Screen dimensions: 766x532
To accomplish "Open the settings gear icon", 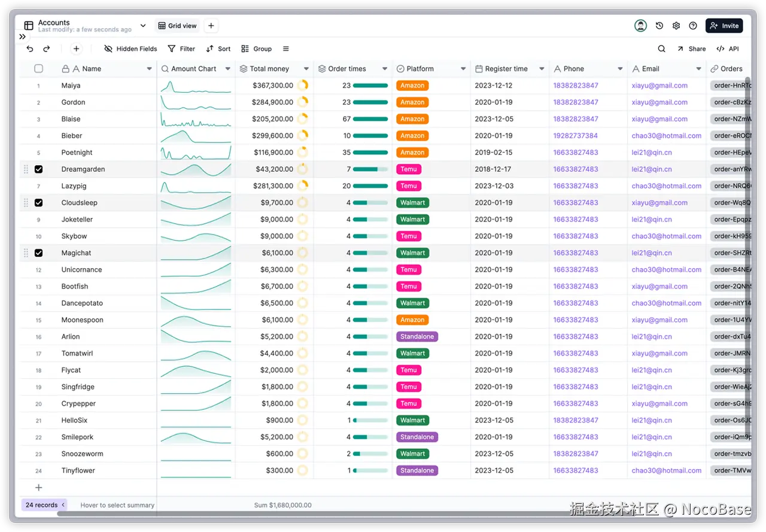I will pos(676,26).
